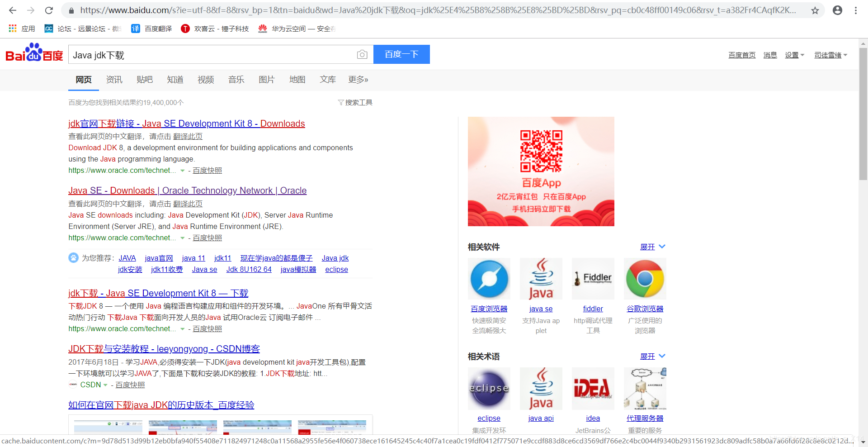Open dropdown arrow beside third oracle.com URL
The height and width of the screenshot is (447, 868).
(x=183, y=329)
